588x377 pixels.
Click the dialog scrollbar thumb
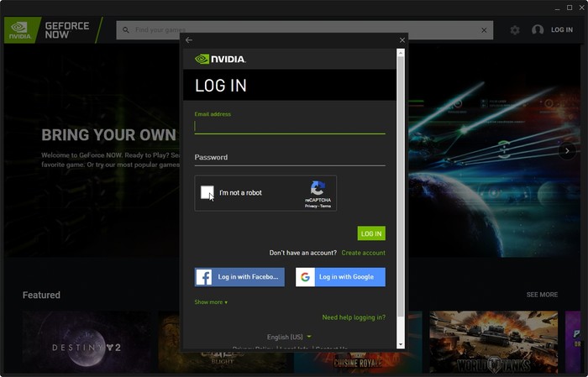pos(401,186)
